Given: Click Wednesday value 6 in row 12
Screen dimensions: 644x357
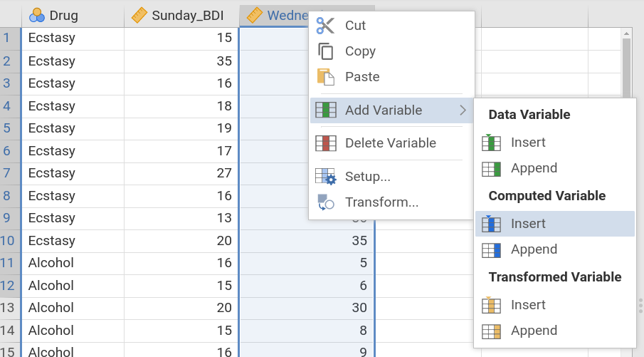Looking at the screenshot, I should coord(307,286).
